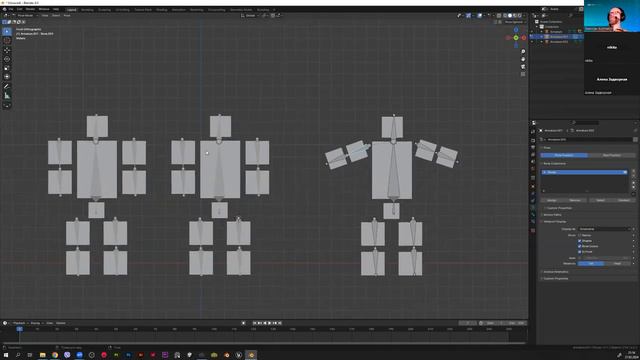Switch to the Modeling workspace tab
This screenshot has height=360, width=640.
[87, 9]
